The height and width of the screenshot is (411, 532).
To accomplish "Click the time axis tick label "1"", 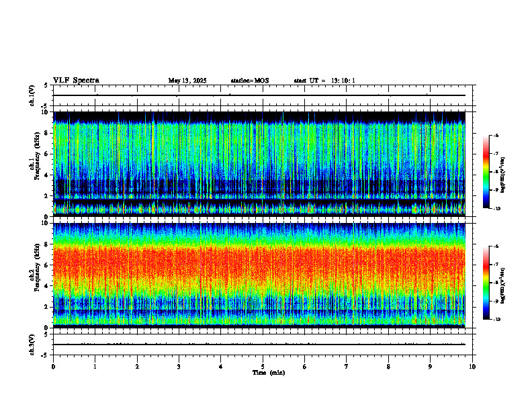I will pos(95,367).
